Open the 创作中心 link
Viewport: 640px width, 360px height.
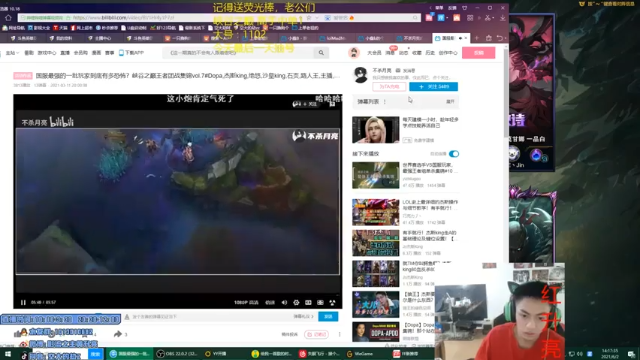point(448,53)
